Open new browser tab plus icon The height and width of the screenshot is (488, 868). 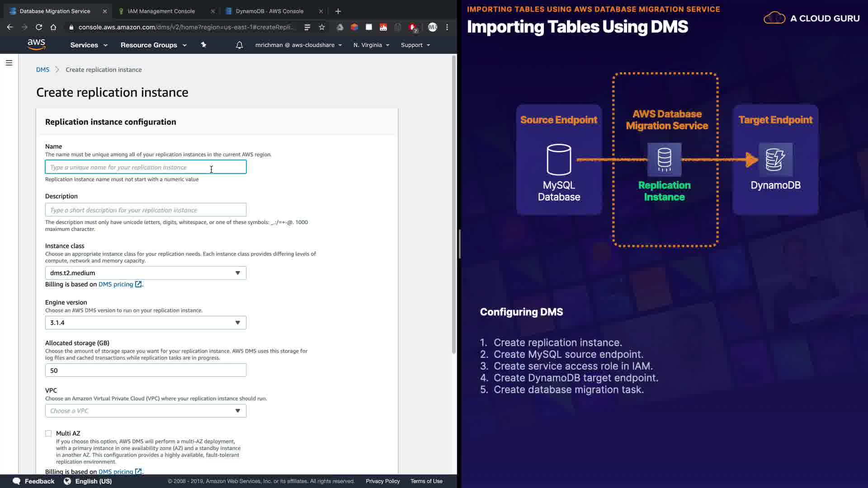click(x=338, y=11)
